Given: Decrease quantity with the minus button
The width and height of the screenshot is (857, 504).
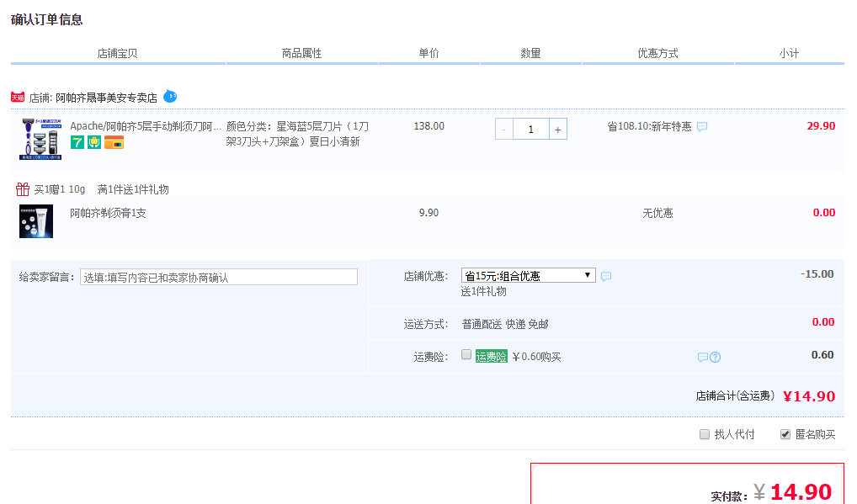Looking at the screenshot, I should 503,130.
